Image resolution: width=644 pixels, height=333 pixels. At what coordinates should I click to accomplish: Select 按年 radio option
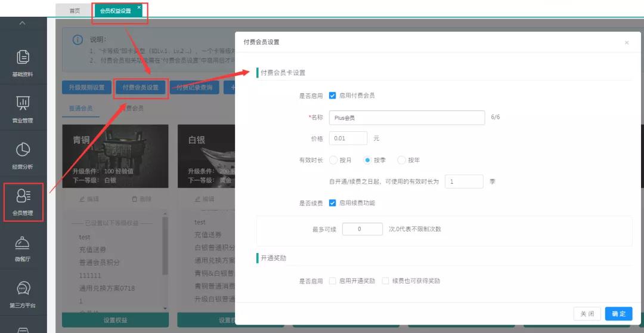coord(401,160)
